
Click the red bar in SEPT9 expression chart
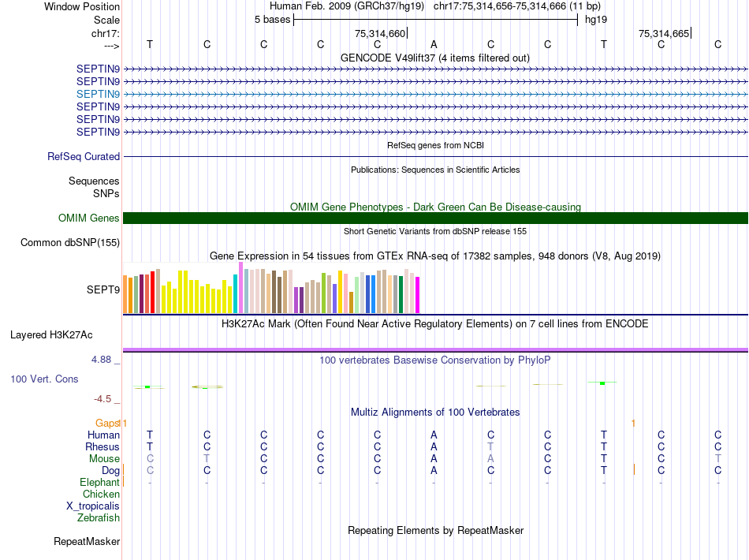pyautogui.click(x=152, y=292)
